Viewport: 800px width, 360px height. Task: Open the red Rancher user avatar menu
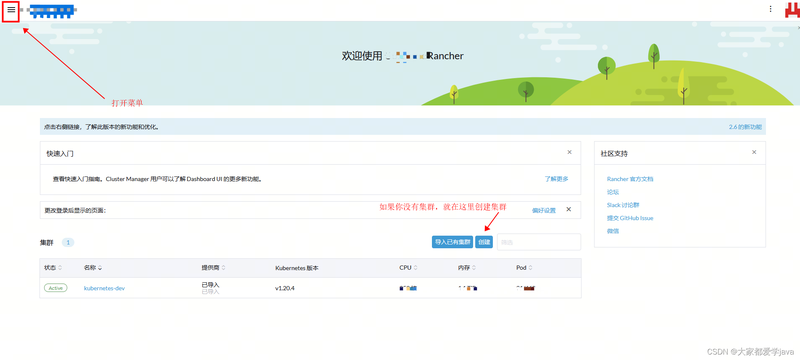coord(792,10)
